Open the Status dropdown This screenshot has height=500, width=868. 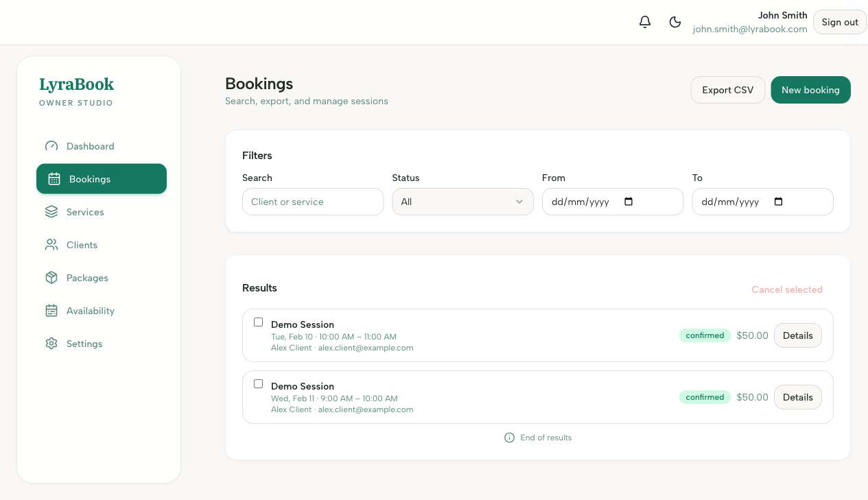pyautogui.click(x=462, y=202)
